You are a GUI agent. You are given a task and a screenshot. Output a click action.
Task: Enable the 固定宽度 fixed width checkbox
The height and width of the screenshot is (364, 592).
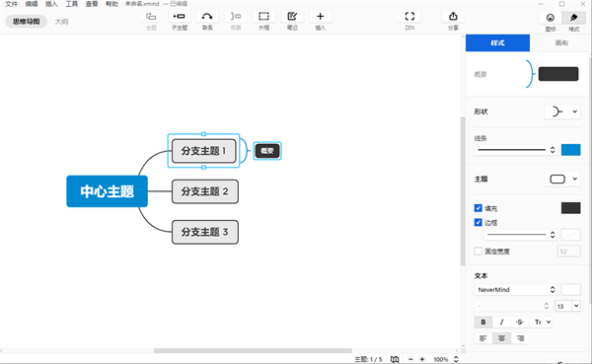click(478, 252)
